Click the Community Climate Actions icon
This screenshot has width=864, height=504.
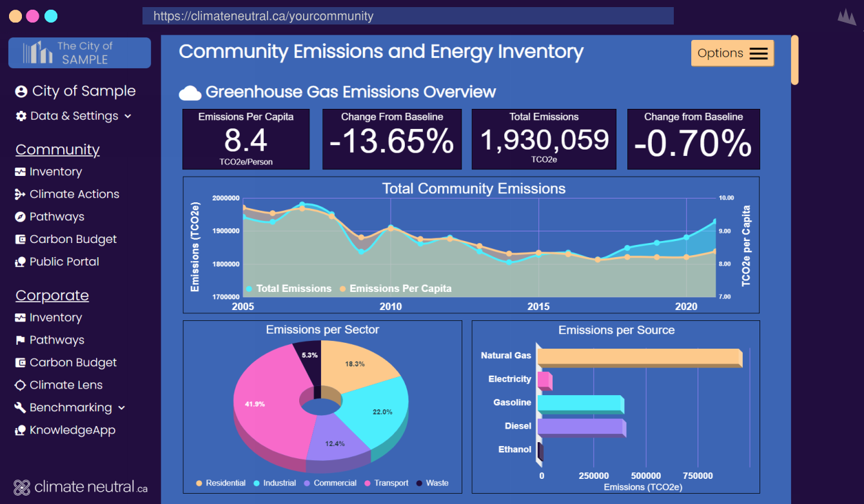coord(20,194)
